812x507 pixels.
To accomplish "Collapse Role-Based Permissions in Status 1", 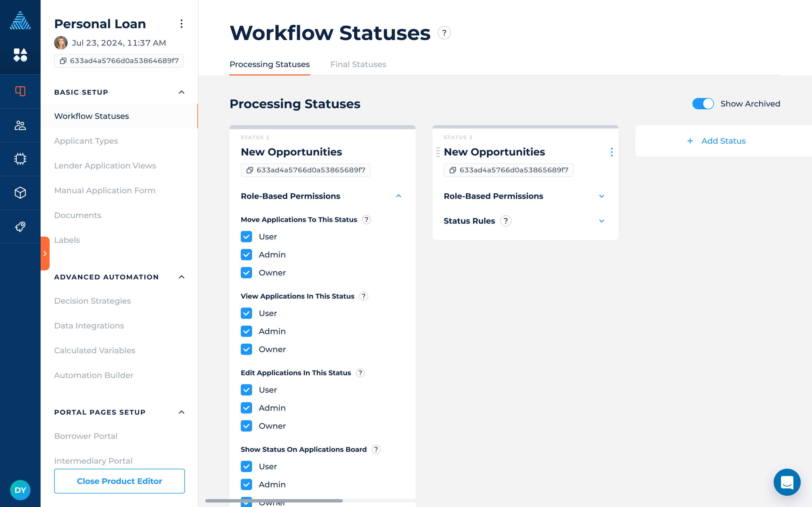I will click(x=398, y=196).
